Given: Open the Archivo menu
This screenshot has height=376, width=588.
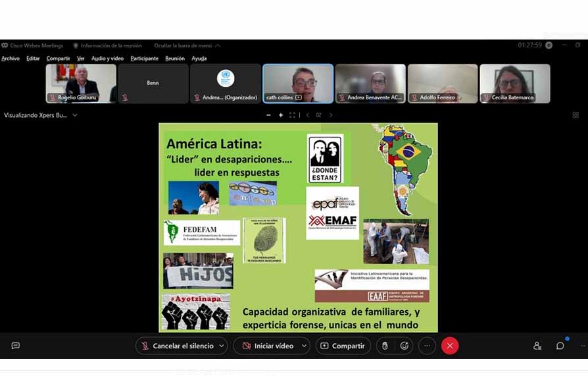Looking at the screenshot, I should [x=11, y=58].
